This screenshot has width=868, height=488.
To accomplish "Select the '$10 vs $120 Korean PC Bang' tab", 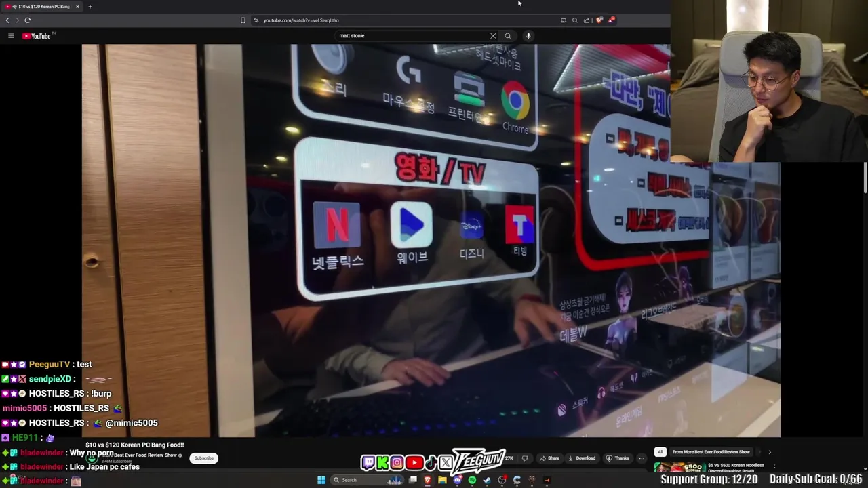I will tap(42, 7).
